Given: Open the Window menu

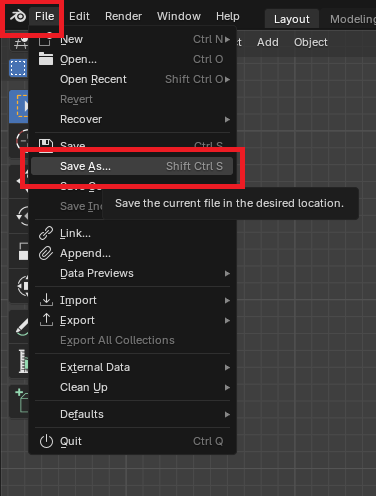Looking at the screenshot, I should [179, 16].
